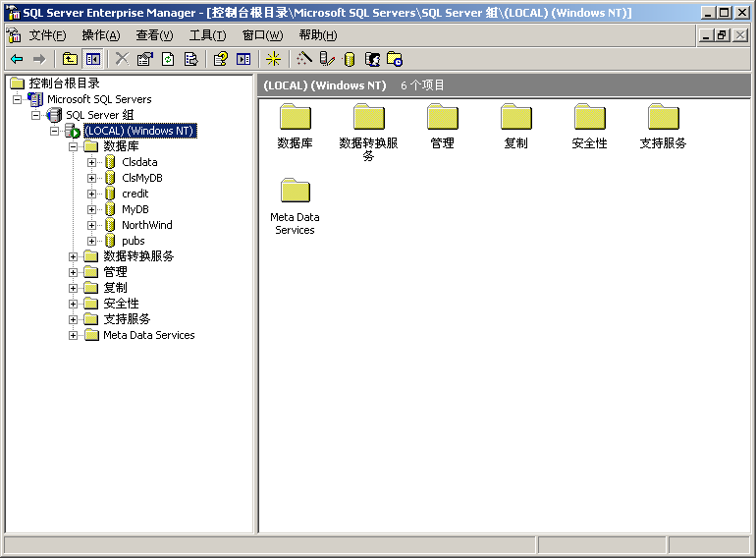Select 安全性 folder in the right pane
The image size is (756, 558).
(x=589, y=127)
